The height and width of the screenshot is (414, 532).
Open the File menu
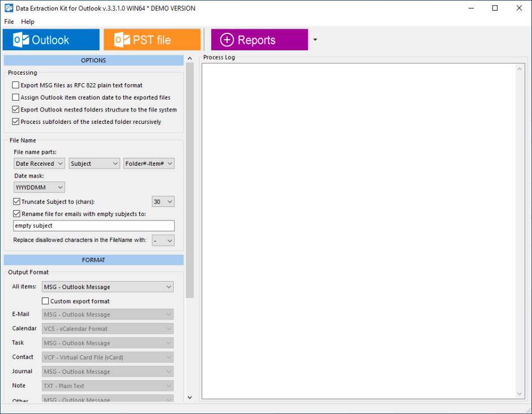9,21
